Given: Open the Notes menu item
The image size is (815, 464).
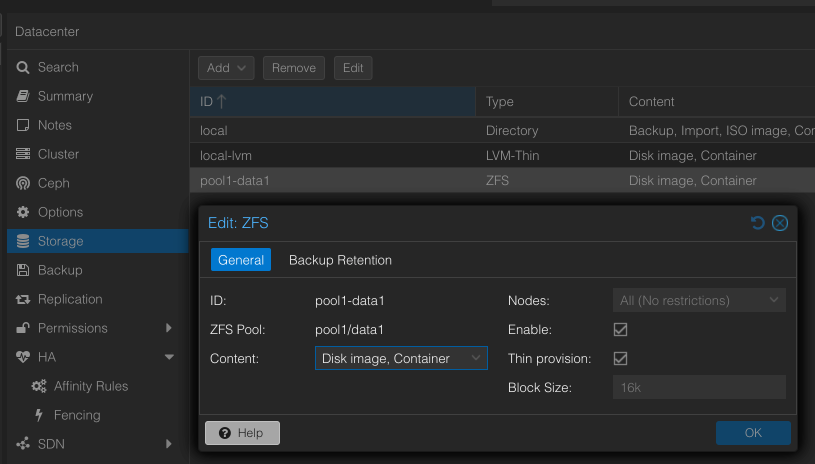Looking at the screenshot, I should (98, 125).
